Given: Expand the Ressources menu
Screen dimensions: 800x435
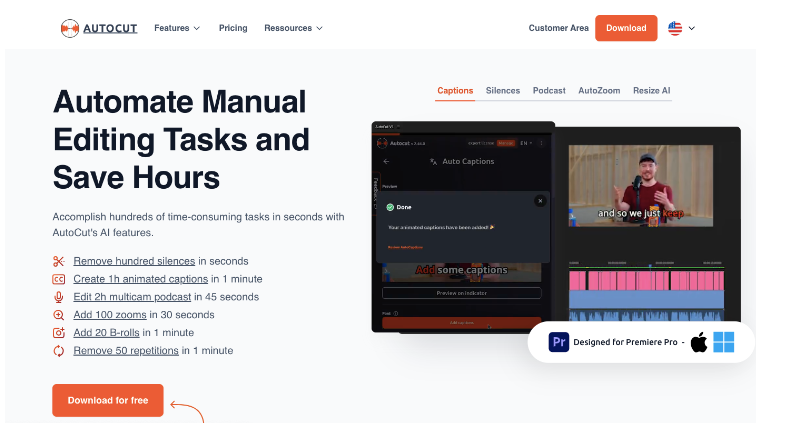Looking at the screenshot, I should point(293,28).
